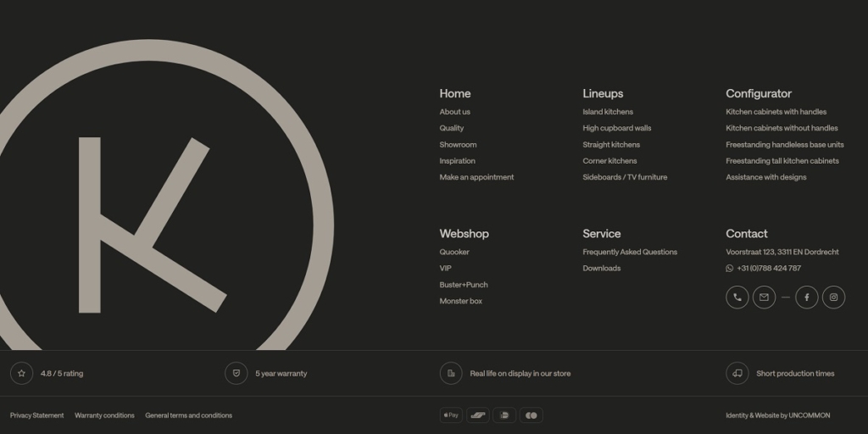Open the Facebook page icon
Viewport: 868px width, 434px height.
click(x=806, y=298)
